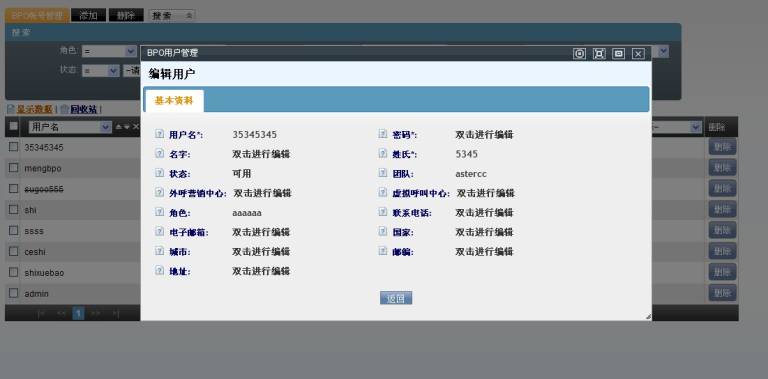Delete row 35345345 with 删除 button
Viewport: 768px width, 379px height.
(722, 146)
